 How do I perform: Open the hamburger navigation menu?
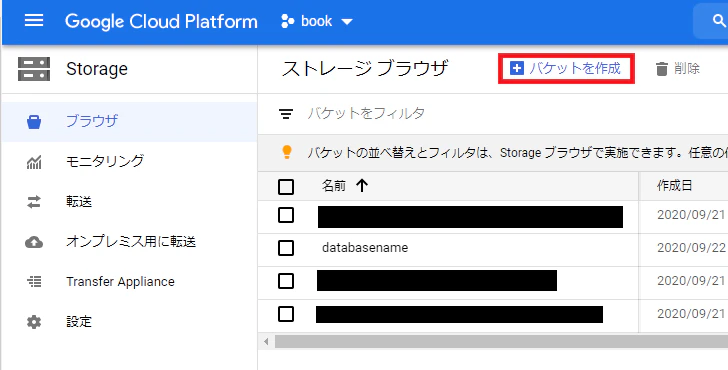34,20
